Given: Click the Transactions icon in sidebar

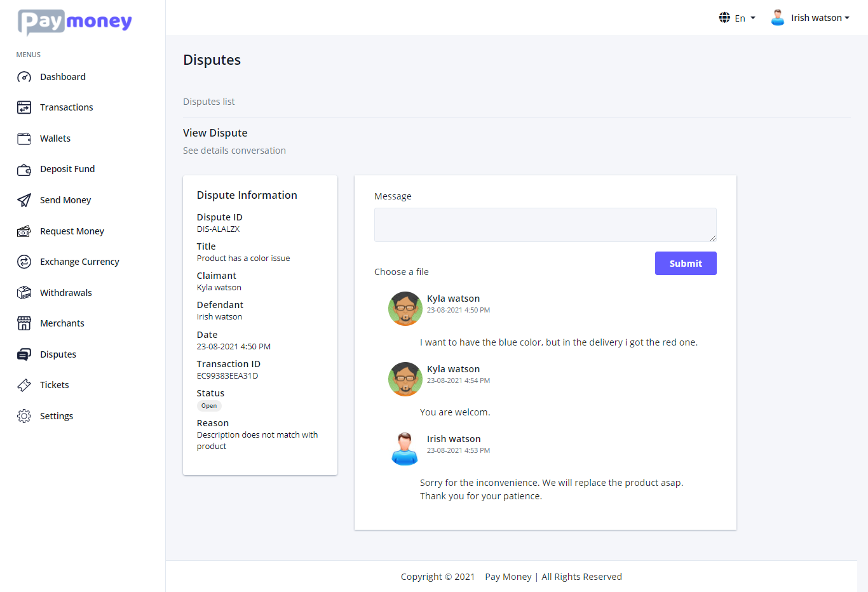Looking at the screenshot, I should 24,107.
